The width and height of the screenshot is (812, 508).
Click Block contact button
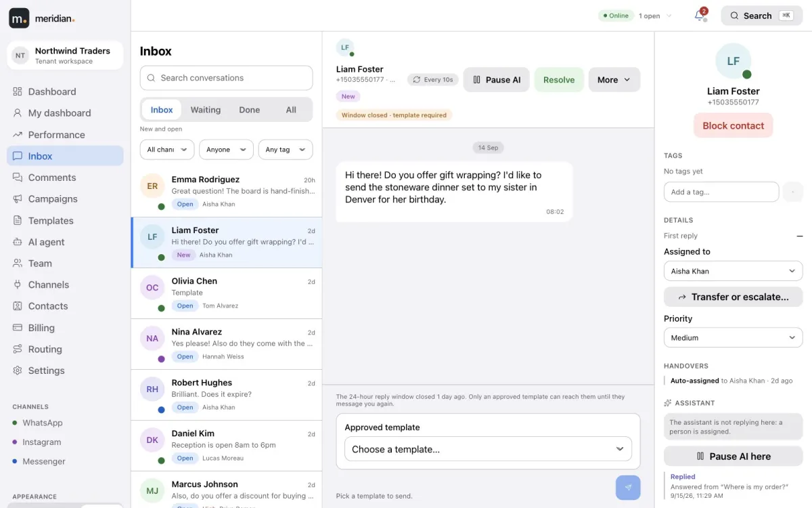pyautogui.click(x=734, y=125)
